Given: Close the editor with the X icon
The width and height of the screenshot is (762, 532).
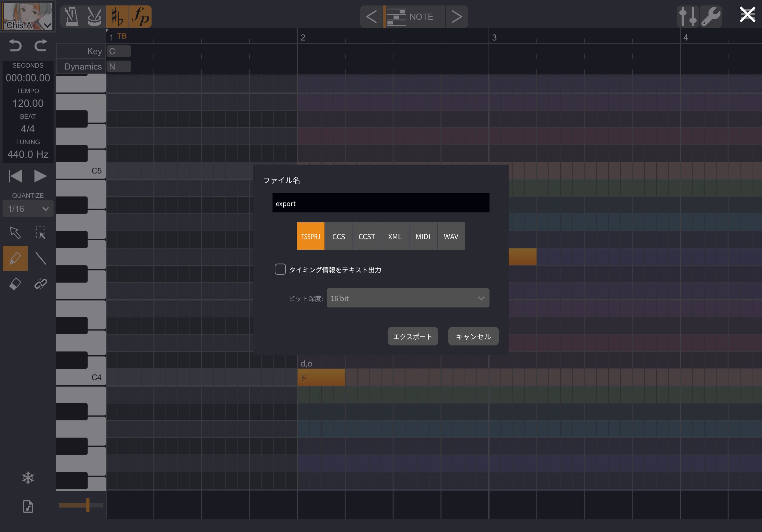Looking at the screenshot, I should pyautogui.click(x=747, y=15).
